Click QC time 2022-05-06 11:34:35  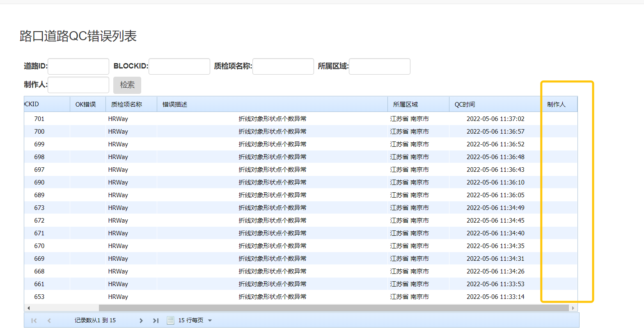495,246
